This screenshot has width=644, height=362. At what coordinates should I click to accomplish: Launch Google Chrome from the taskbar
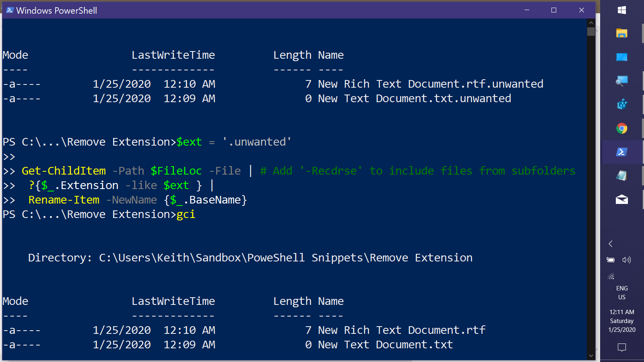coord(622,128)
